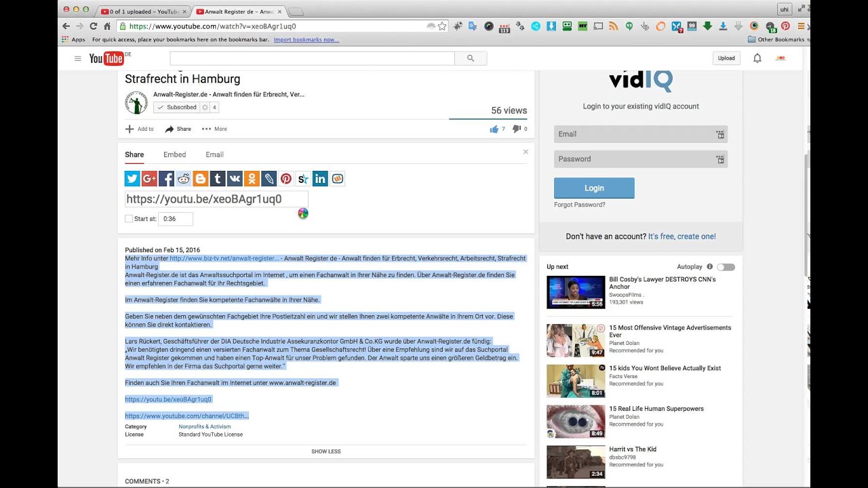Reload the page in browser
Image resolution: width=868 pixels, height=488 pixels.
tap(93, 26)
